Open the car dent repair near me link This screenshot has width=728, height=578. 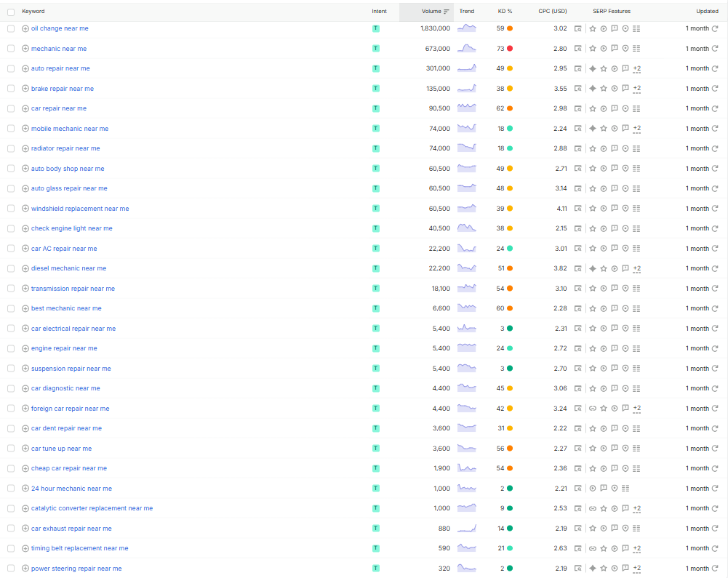point(66,428)
